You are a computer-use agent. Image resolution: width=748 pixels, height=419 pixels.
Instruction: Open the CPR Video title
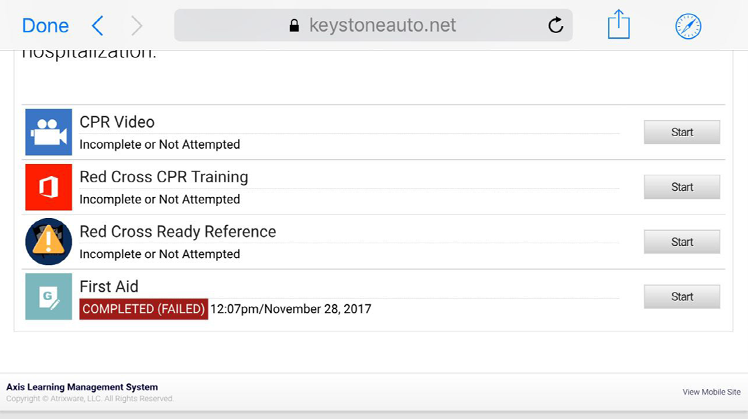(117, 122)
